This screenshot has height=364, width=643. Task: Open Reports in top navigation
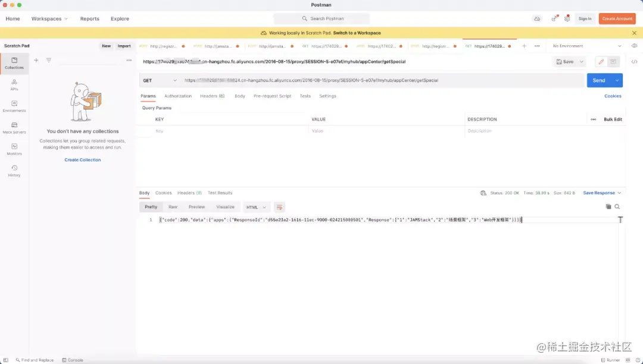coord(89,19)
